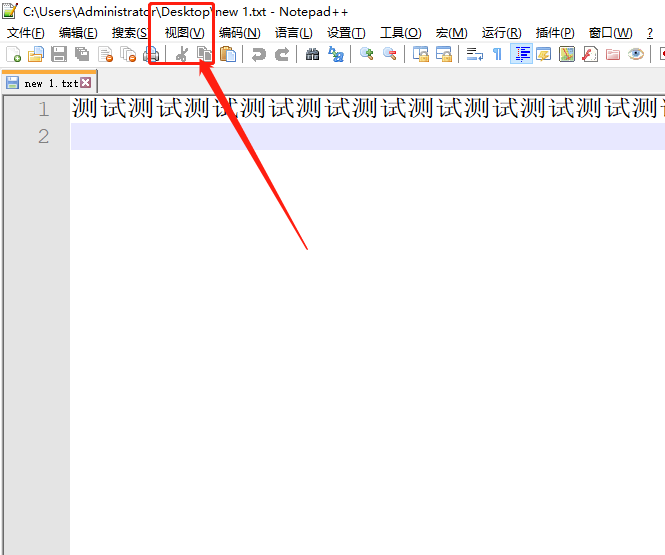Click the Save file toolbar icon
This screenshot has width=665, height=555.
[x=59, y=54]
